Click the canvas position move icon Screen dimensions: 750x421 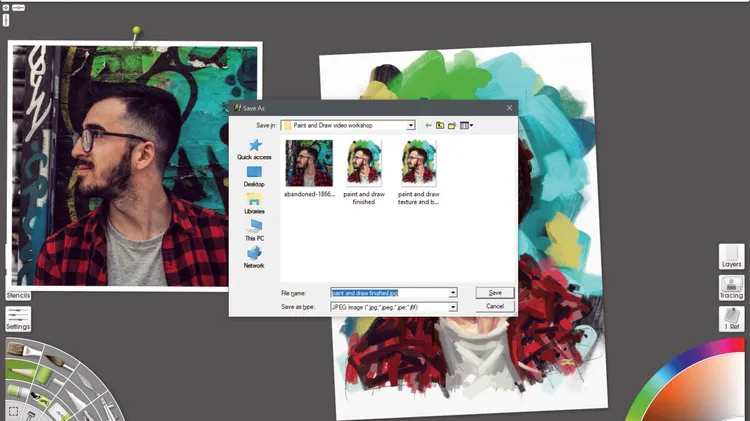tap(6, 8)
